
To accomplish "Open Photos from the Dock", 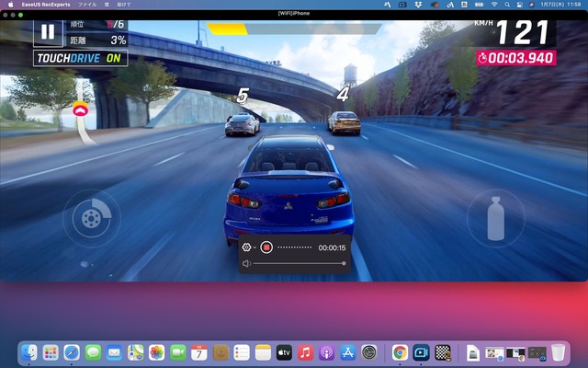I will point(157,352).
